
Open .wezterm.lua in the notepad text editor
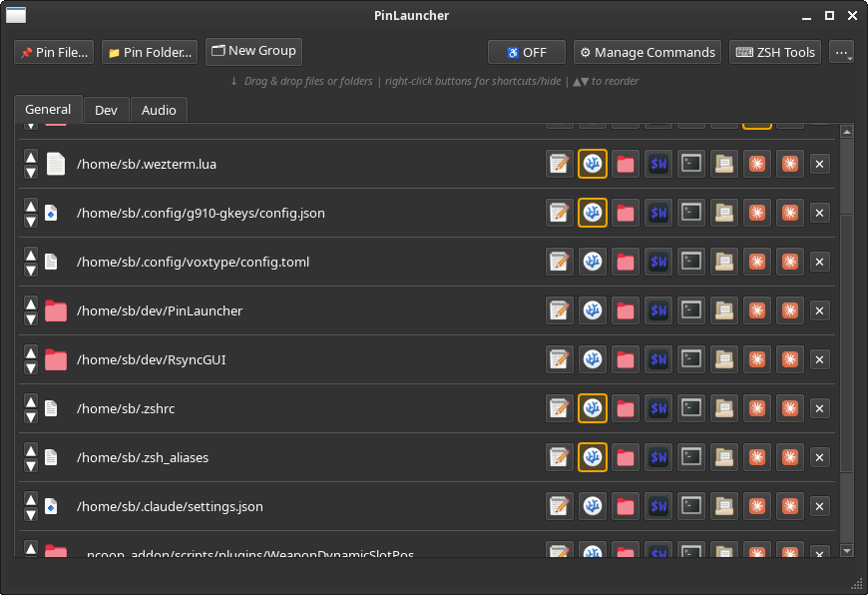[559, 164]
